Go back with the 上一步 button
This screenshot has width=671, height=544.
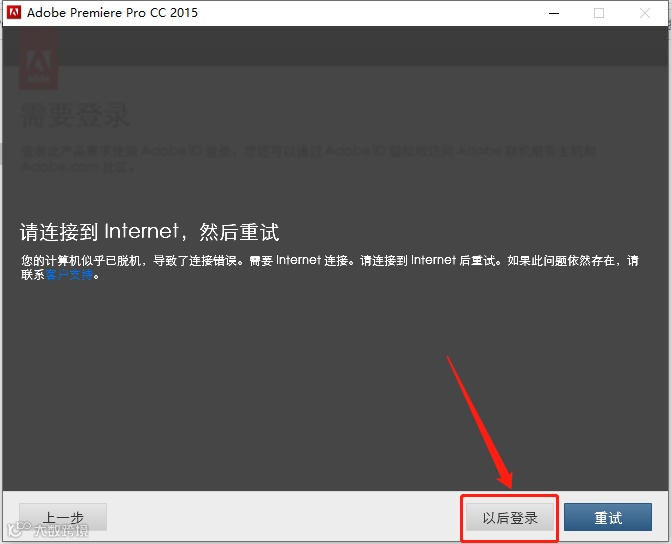[63, 517]
